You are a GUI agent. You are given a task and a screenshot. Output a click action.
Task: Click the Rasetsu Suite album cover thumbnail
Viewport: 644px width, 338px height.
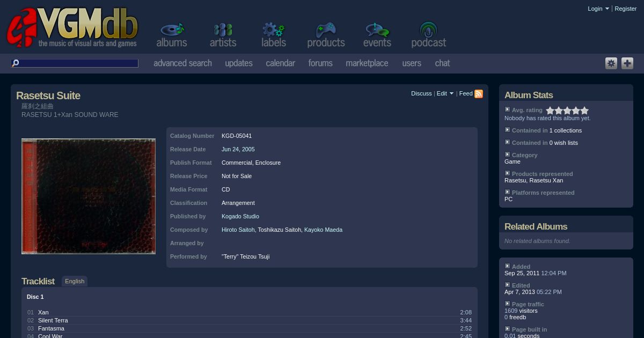pyautogui.click(x=89, y=196)
